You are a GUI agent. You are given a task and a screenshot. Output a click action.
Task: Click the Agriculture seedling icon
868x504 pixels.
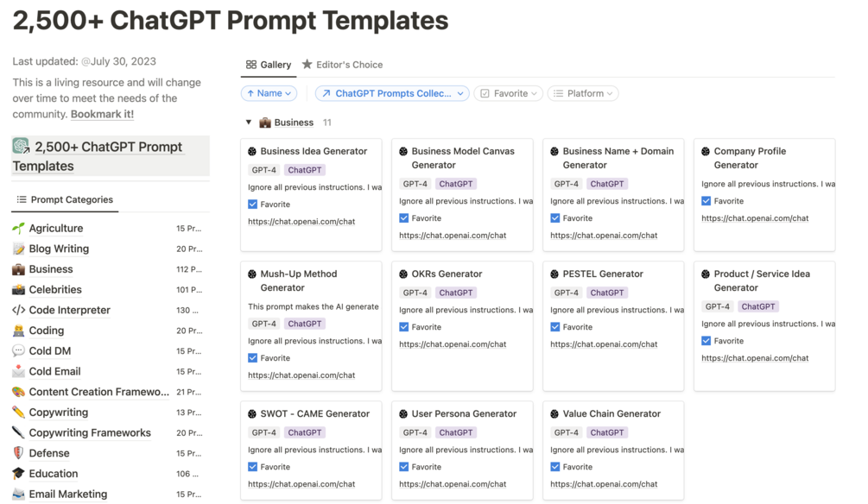point(18,229)
